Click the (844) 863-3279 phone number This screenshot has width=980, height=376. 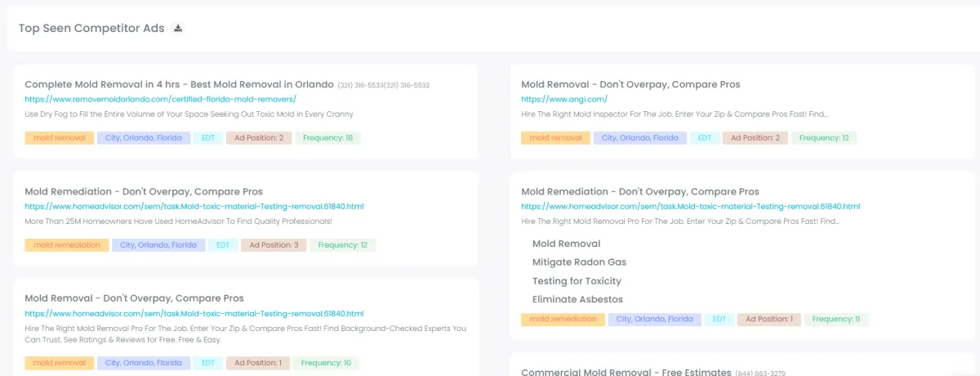coord(760,373)
